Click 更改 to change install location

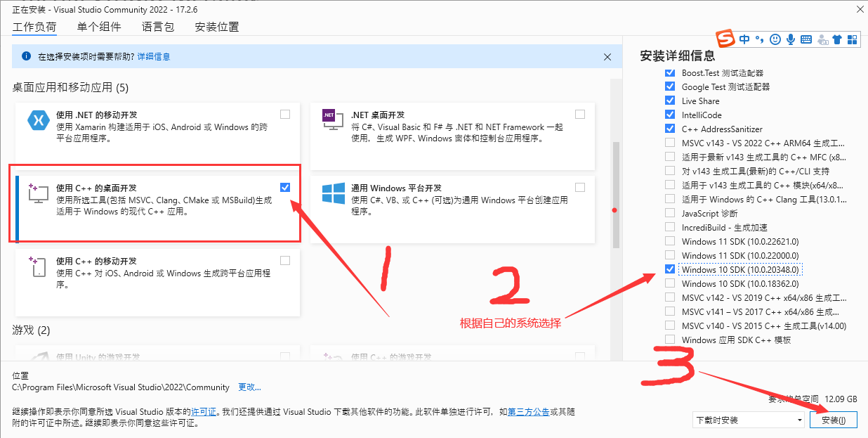tap(249, 387)
